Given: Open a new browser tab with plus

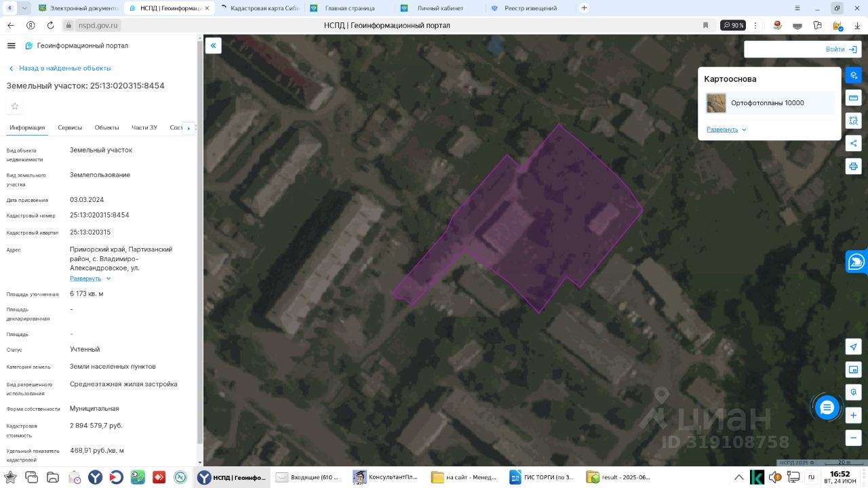Looking at the screenshot, I should click(584, 8).
